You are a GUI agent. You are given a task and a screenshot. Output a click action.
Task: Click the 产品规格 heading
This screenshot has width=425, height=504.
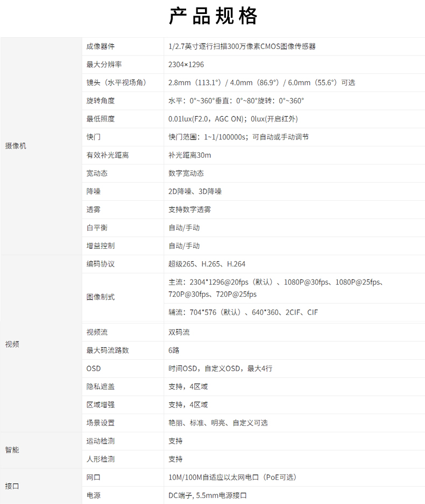click(213, 16)
